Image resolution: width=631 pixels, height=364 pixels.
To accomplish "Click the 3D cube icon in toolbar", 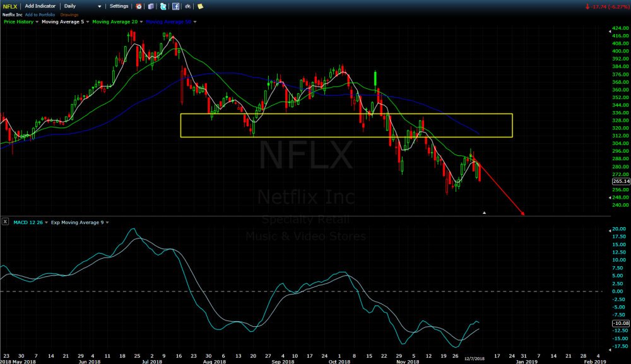I will click(x=150, y=6).
